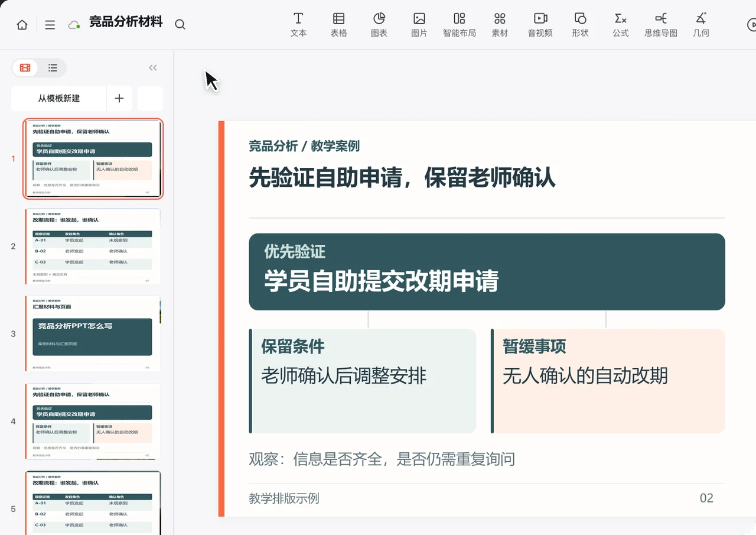Click the 保留条件 heading
The width and height of the screenshot is (756, 535).
[293, 346]
